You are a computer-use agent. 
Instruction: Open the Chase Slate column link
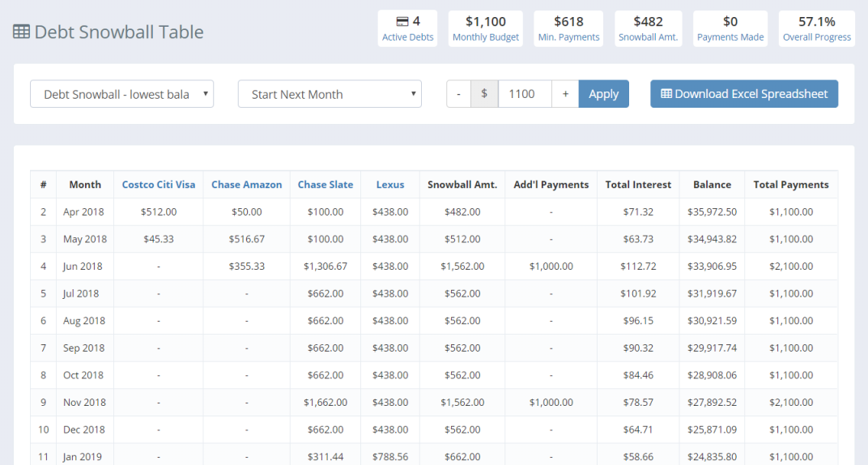pos(325,185)
